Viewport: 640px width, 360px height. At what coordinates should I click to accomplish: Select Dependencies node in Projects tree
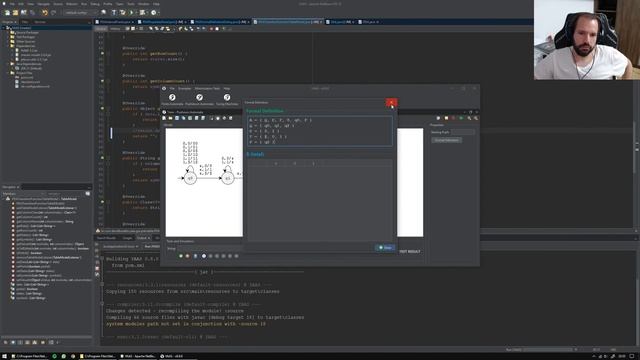(25, 46)
